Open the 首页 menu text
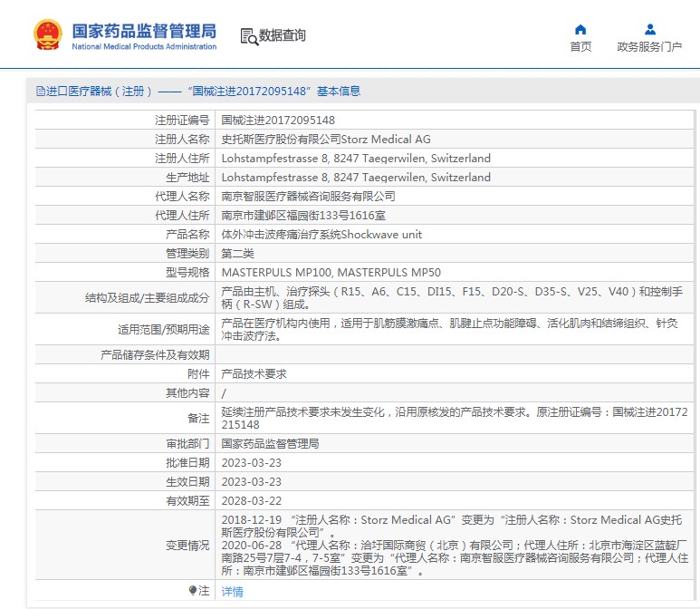 point(580,47)
